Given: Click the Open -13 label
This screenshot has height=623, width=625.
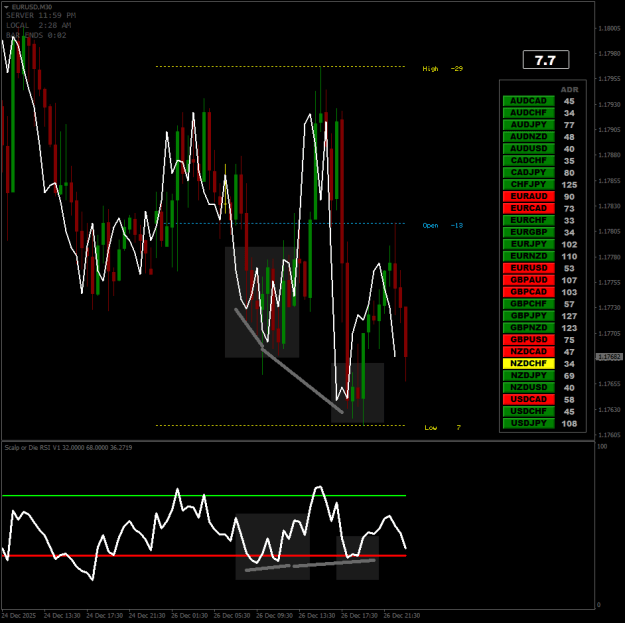Looking at the screenshot, I should point(442,226).
